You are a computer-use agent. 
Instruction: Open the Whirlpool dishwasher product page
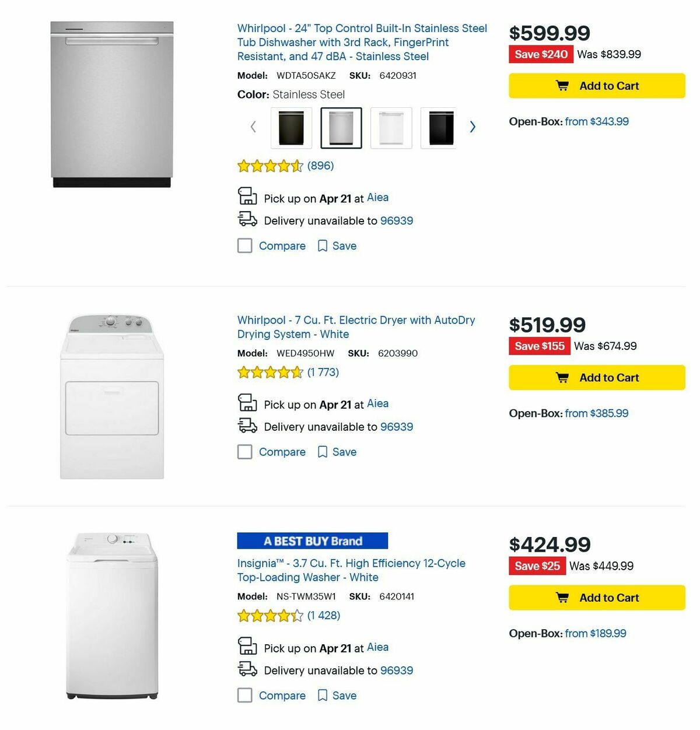[x=362, y=42]
